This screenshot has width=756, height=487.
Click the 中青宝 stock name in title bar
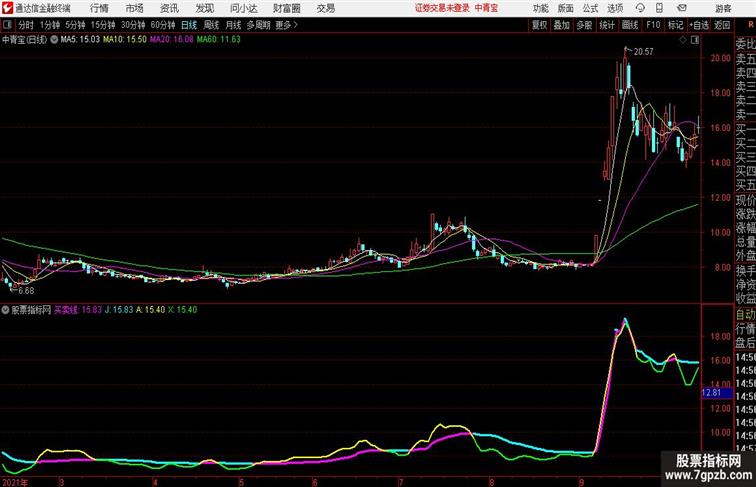[486, 8]
